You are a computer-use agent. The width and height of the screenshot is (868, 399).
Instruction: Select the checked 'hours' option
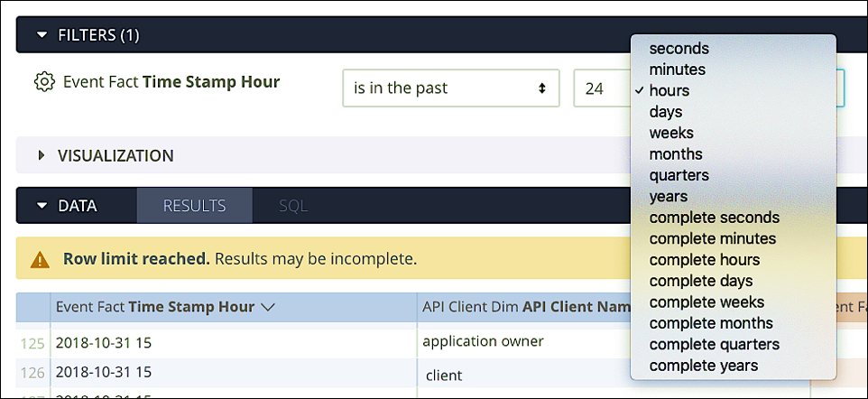tap(669, 90)
